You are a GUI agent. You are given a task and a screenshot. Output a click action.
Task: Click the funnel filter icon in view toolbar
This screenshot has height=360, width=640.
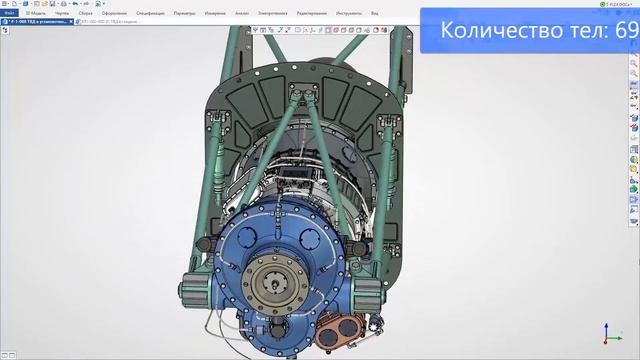point(255,30)
